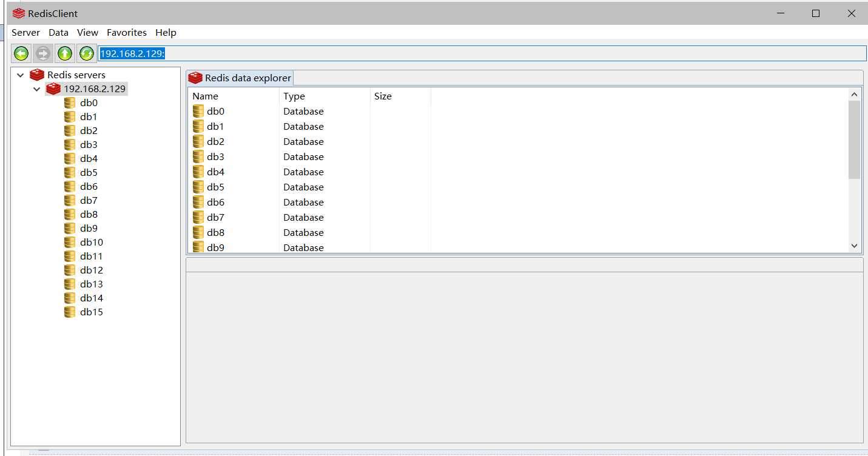Click the RedisClient title bar app icon
This screenshot has width=868, height=456.
point(19,13)
